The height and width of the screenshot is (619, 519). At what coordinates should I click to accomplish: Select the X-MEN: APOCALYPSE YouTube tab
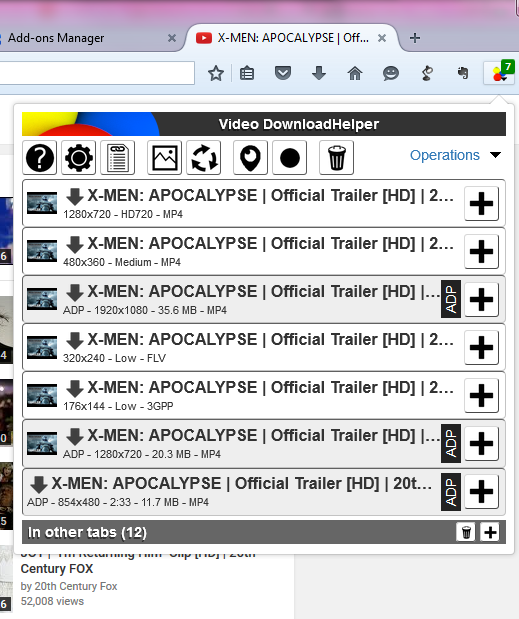pyautogui.click(x=292, y=38)
